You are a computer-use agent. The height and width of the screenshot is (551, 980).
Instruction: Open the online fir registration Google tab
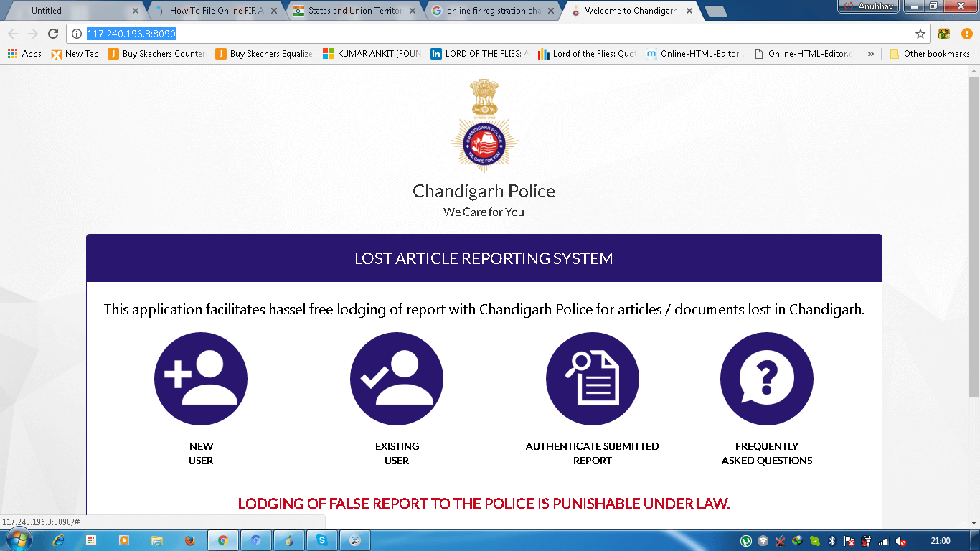click(x=493, y=11)
